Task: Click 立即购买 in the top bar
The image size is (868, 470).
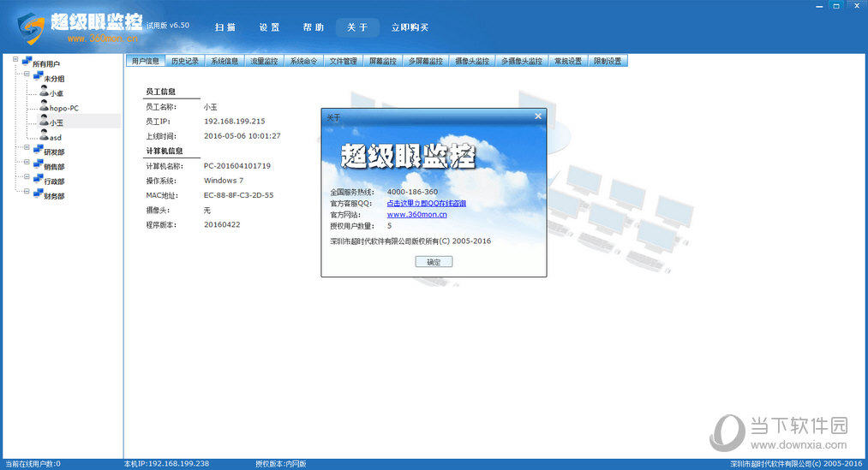Action: (x=410, y=27)
